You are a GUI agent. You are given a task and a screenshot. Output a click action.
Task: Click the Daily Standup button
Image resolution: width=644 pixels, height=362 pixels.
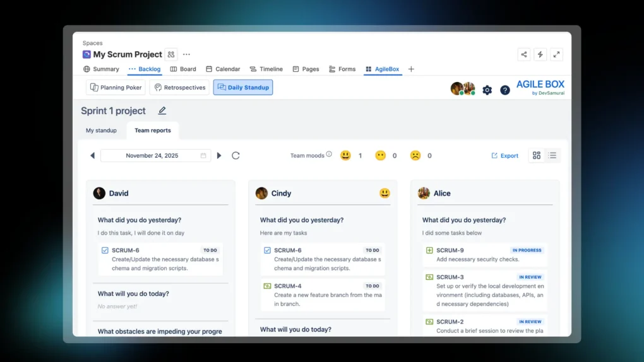pyautogui.click(x=243, y=88)
